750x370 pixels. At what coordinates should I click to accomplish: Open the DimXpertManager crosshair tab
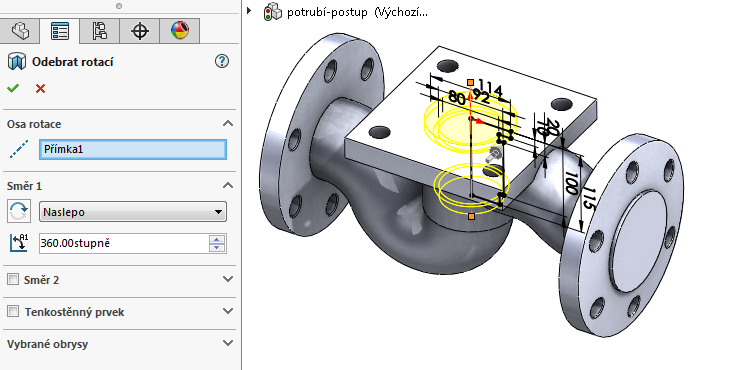point(139,32)
